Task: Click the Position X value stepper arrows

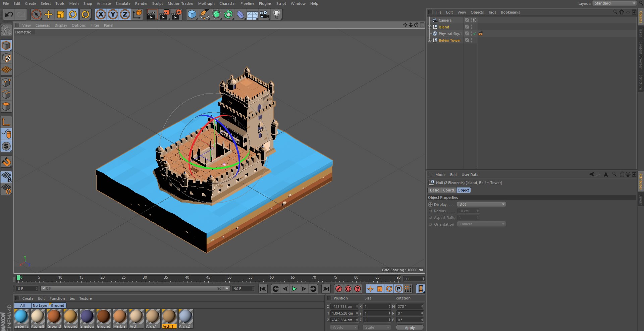Action: (x=357, y=307)
